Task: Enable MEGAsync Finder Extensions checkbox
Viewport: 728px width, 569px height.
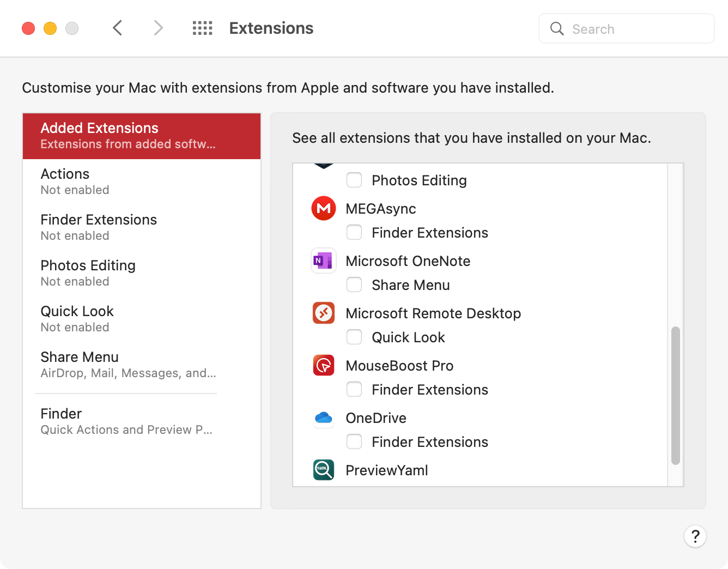Action: pyautogui.click(x=354, y=232)
